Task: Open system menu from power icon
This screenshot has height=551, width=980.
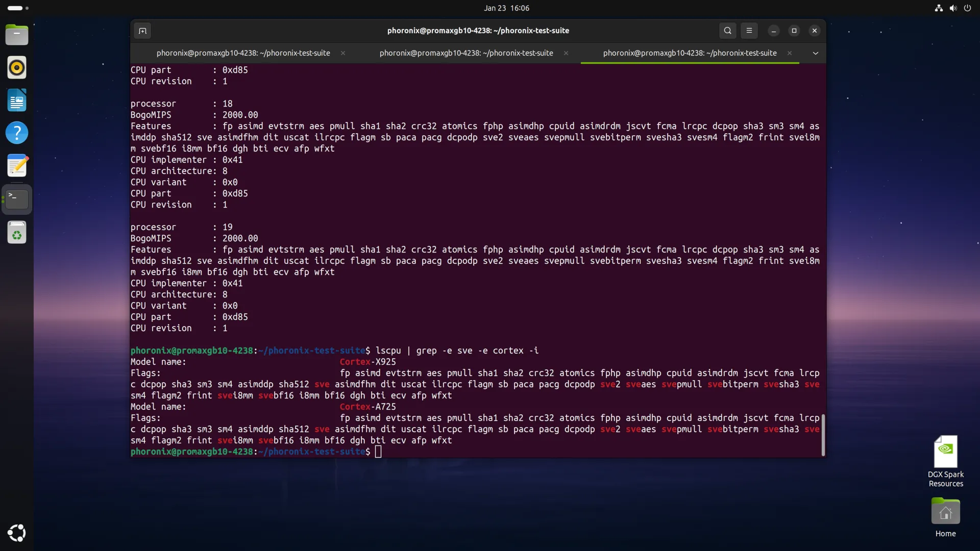Action: point(967,8)
